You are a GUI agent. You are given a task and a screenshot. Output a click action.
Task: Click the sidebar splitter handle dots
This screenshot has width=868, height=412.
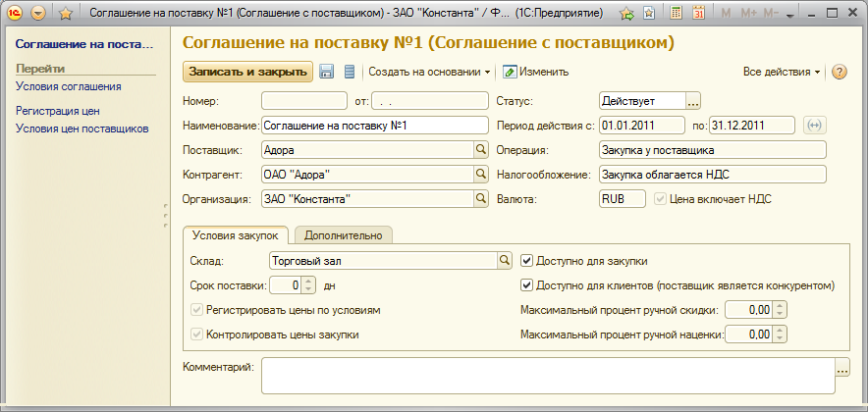coord(166,215)
